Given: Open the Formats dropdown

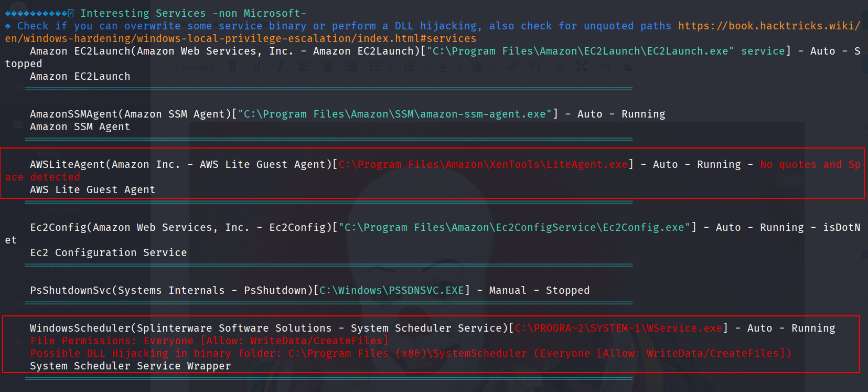Looking at the screenshot, I should (195, 67).
